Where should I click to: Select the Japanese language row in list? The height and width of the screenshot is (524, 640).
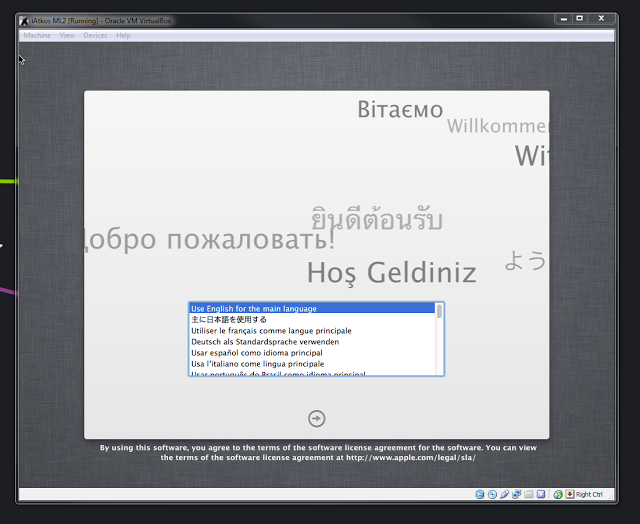[x=312, y=320]
